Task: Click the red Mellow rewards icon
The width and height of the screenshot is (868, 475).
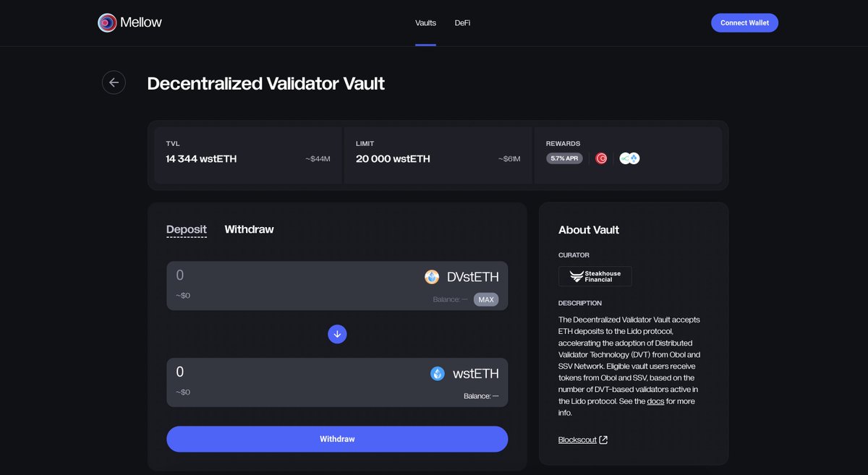Action: 601,158
